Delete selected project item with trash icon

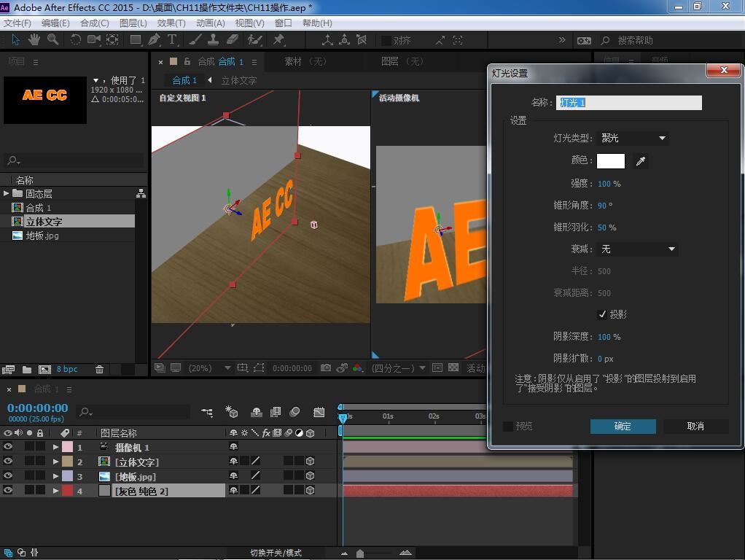tap(99, 370)
